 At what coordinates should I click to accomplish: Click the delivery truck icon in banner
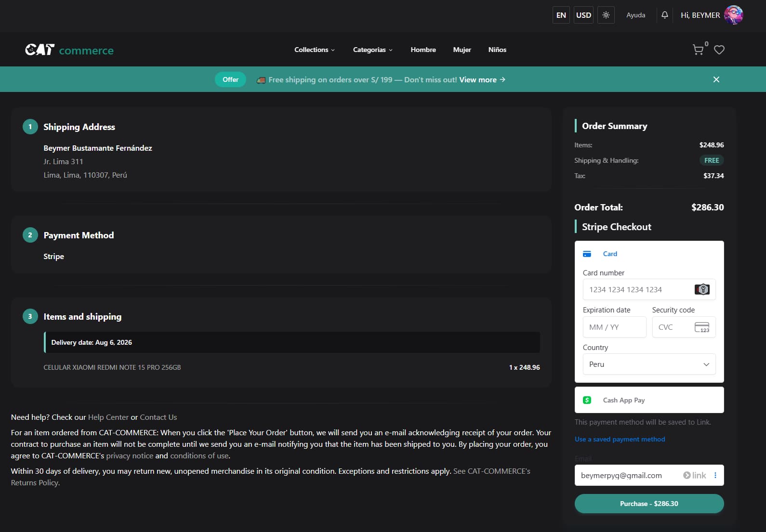coord(261,80)
